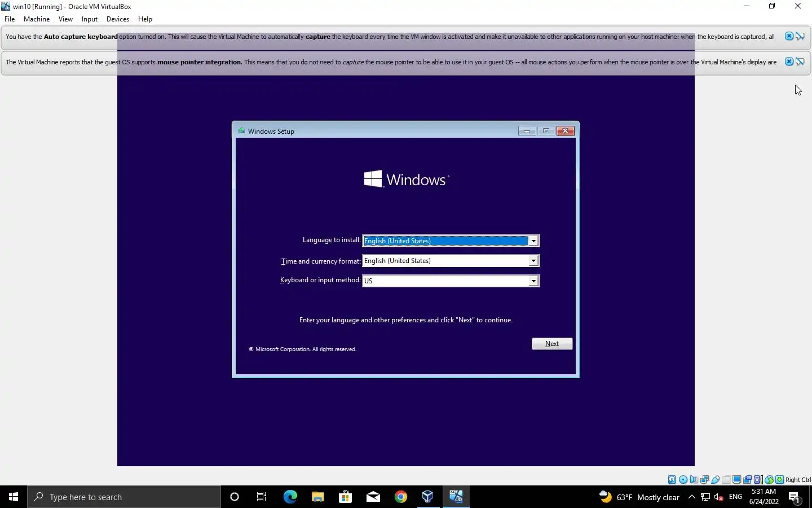Open the recording indicator in status bar
The height and width of the screenshot is (508, 812).
pos(747,480)
